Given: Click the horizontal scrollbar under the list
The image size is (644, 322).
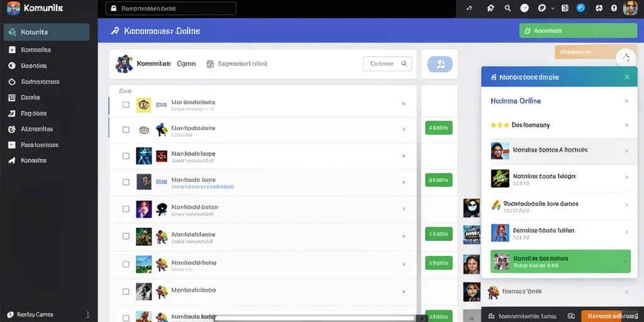Looking at the screenshot, I should click(x=314, y=318).
